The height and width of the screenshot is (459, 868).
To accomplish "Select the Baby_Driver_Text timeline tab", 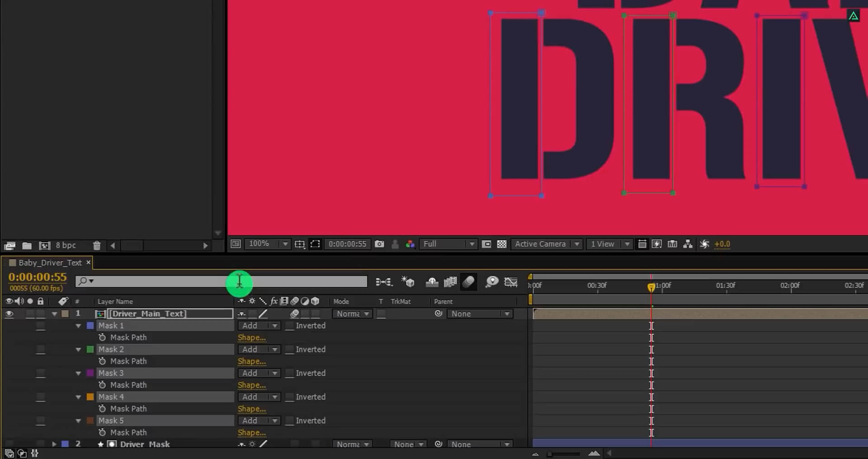I will (x=50, y=262).
